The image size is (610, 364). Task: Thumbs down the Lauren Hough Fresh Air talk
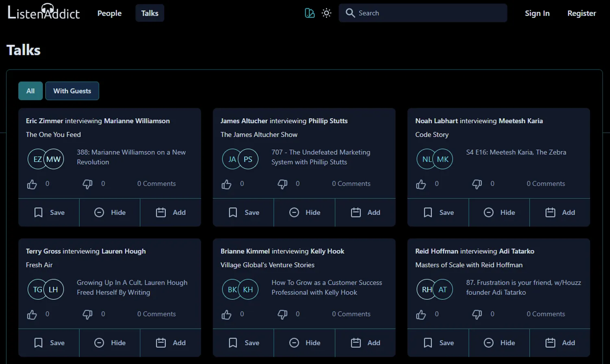87,314
